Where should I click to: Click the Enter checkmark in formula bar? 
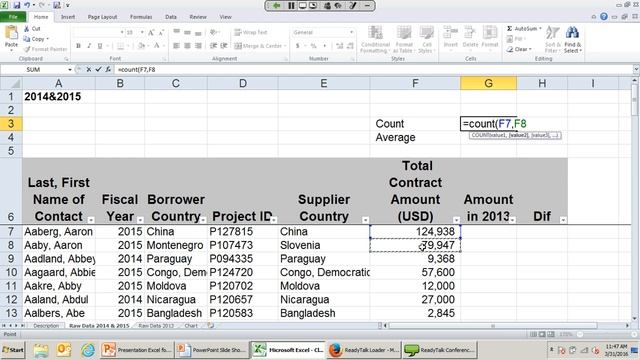[x=98, y=70]
